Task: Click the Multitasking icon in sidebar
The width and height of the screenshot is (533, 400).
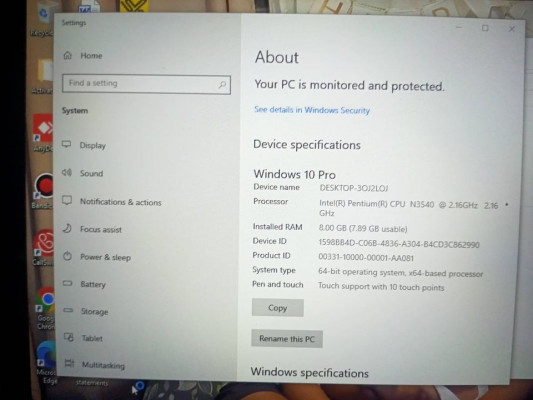Action: coord(69,363)
